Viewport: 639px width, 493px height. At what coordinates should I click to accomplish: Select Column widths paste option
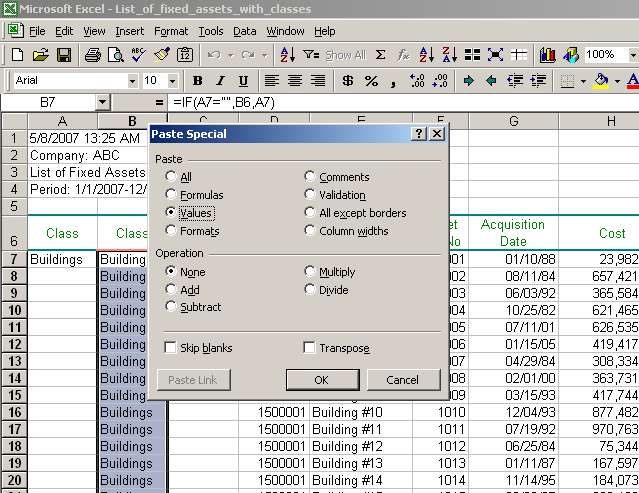pyautogui.click(x=310, y=230)
